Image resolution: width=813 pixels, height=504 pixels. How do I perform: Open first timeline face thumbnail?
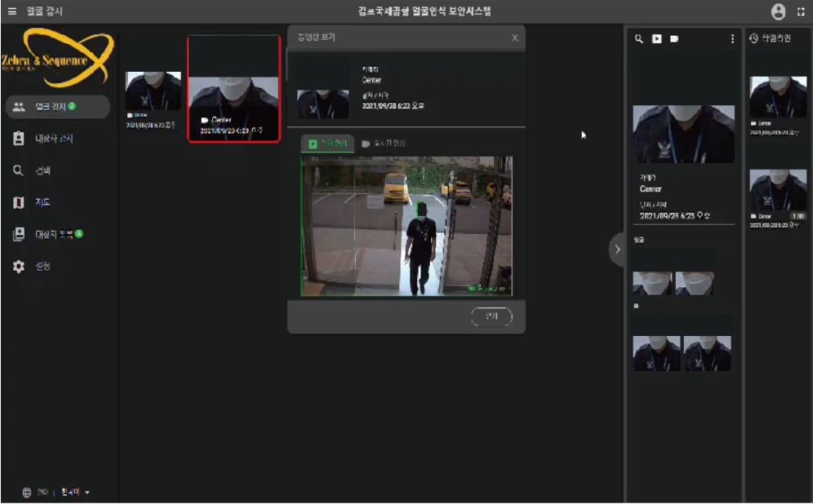(778, 97)
